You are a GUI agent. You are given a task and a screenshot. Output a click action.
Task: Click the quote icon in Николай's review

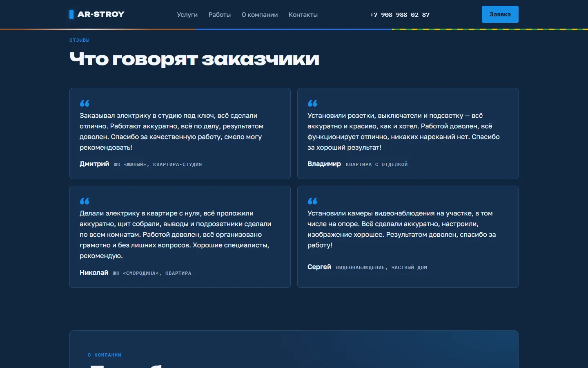(x=85, y=201)
